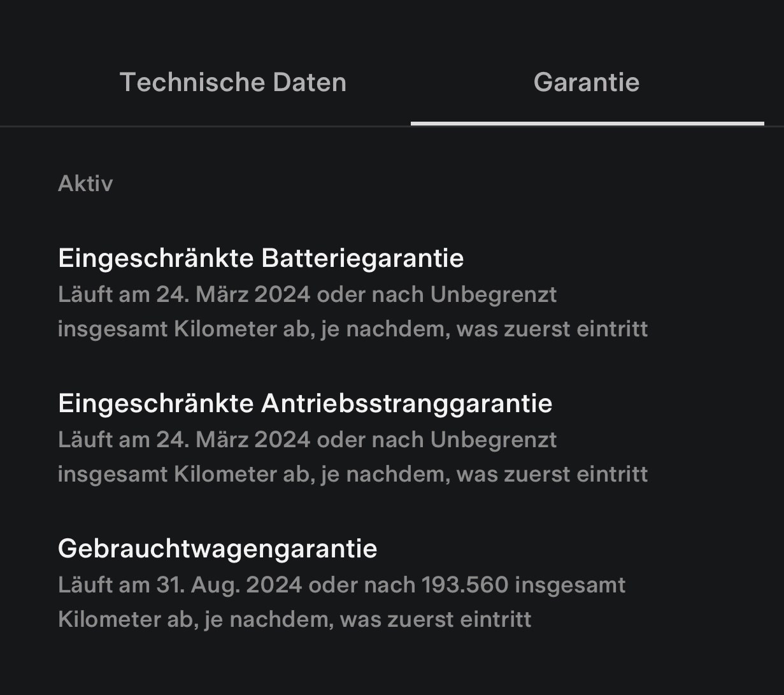This screenshot has height=695, width=784.
Task: Click the 193.560 kilometer limit value
Action: [x=465, y=585]
